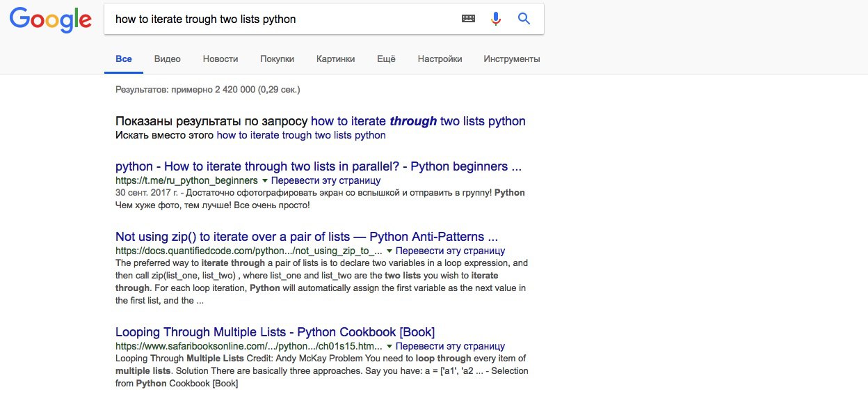Search instead for original 'trough' query
Screen dimensions: 868x408
[301, 135]
